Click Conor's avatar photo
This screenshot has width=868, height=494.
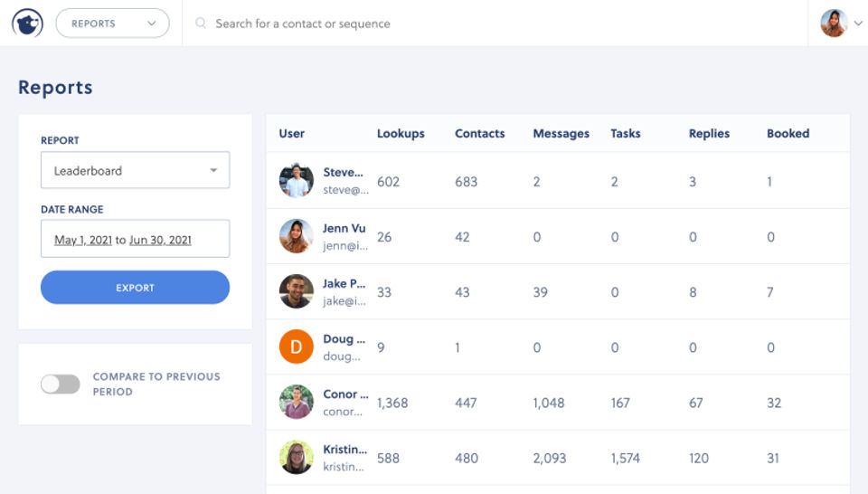coord(297,402)
